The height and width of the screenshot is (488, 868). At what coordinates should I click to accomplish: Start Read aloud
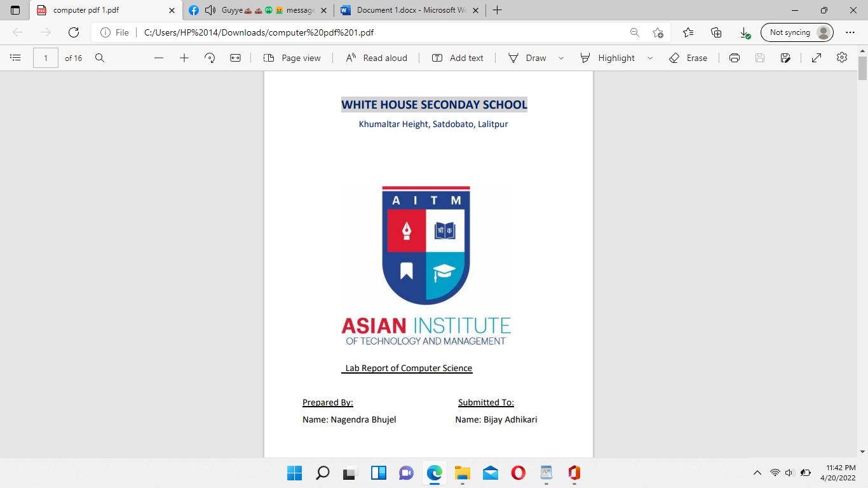click(377, 58)
